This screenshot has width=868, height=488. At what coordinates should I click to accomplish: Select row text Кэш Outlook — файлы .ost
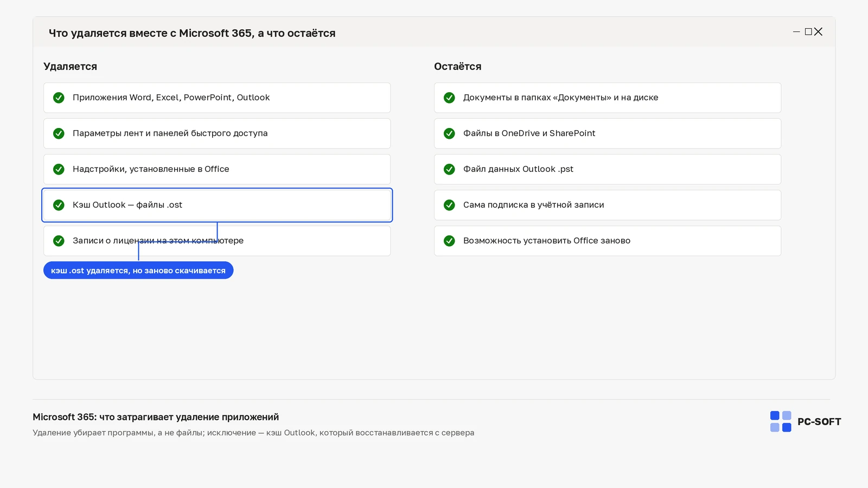(127, 205)
